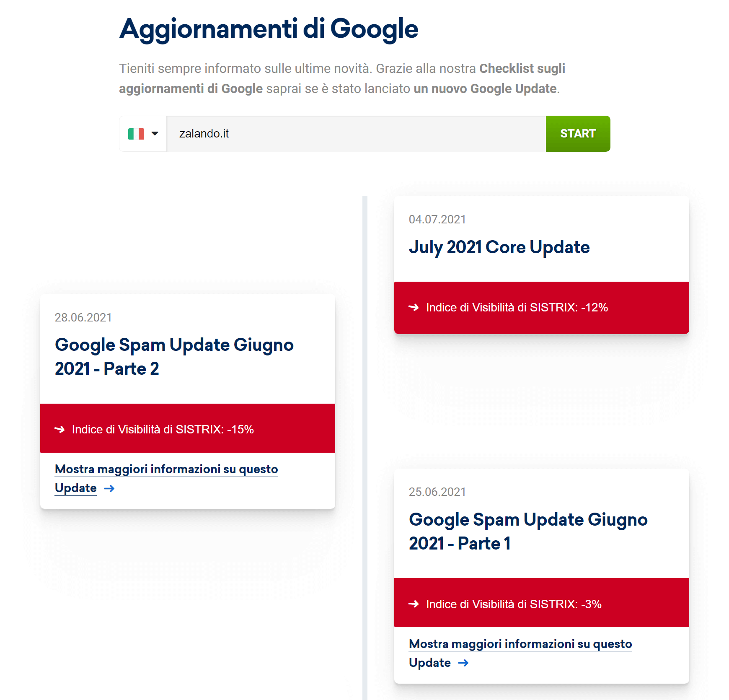Open the country selector dropdown arrow
Screen dimensions: 729x700
pyautogui.click(x=155, y=134)
